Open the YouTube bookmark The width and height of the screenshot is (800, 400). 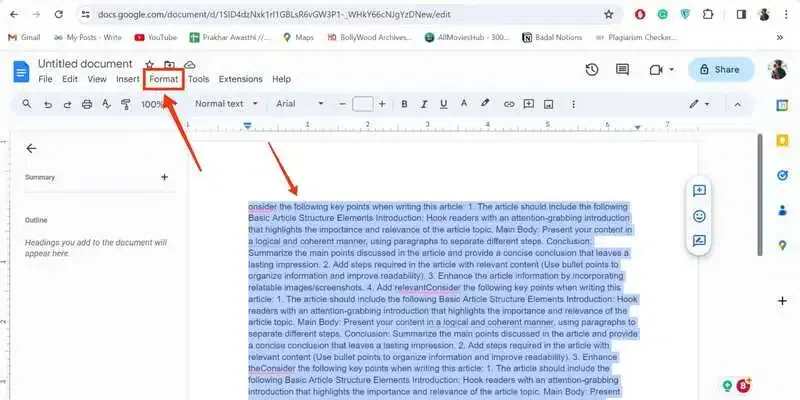click(x=156, y=37)
